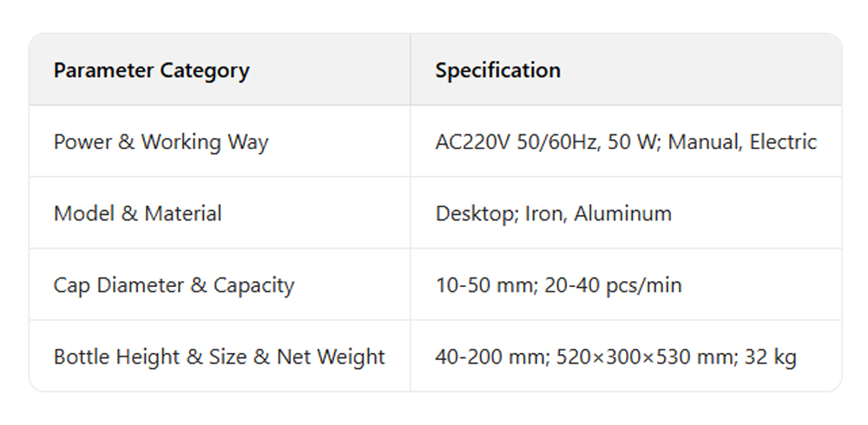Click the 50 W power value
This screenshot has height=425, width=868.
[x=629, y=142]
